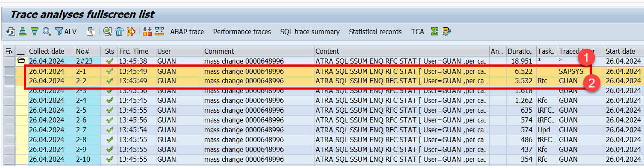Click the refresh list icon
This screenshot has width=644, height=166.
11,32
